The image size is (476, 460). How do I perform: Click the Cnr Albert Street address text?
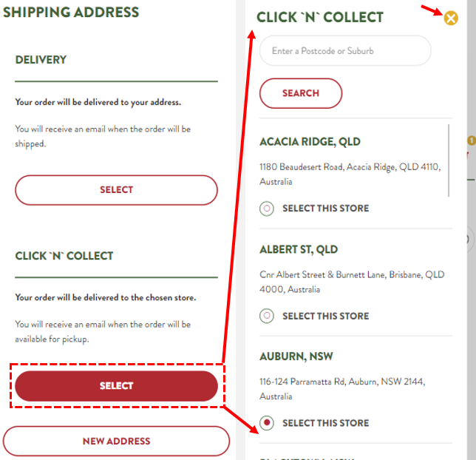[x=352, y=282]
